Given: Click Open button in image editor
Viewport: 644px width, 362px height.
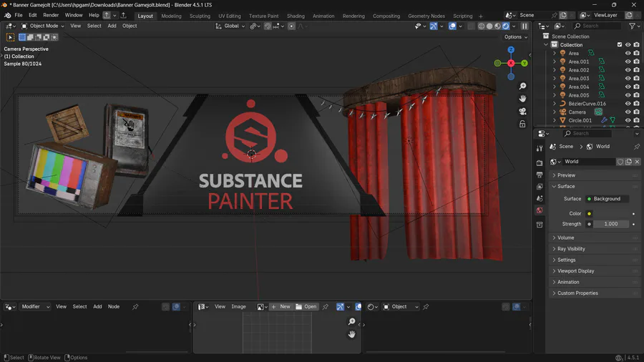Looking at the screenshot, I should pyautogui.click(x=306, y=307).
